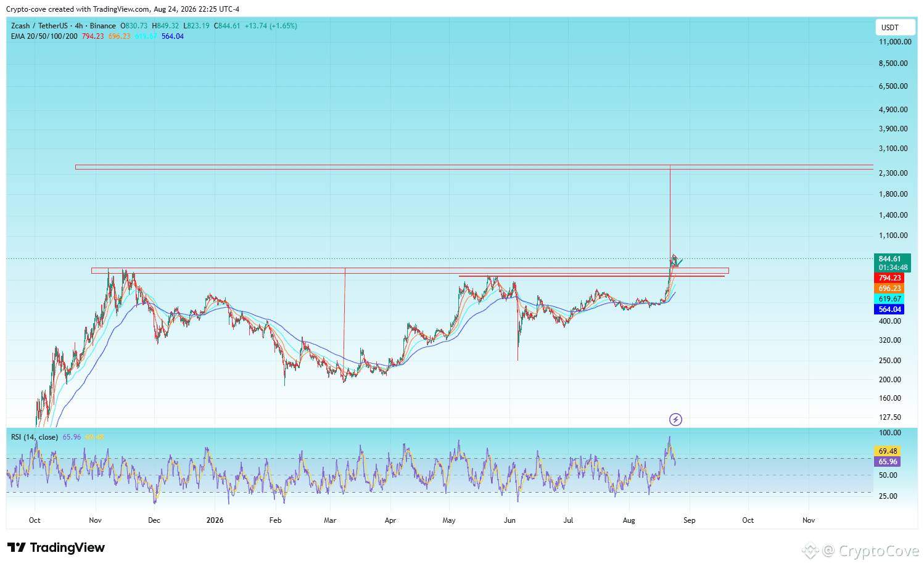Click the Jul label on time axis
This screenshot has width=924, height=566.
568,520
